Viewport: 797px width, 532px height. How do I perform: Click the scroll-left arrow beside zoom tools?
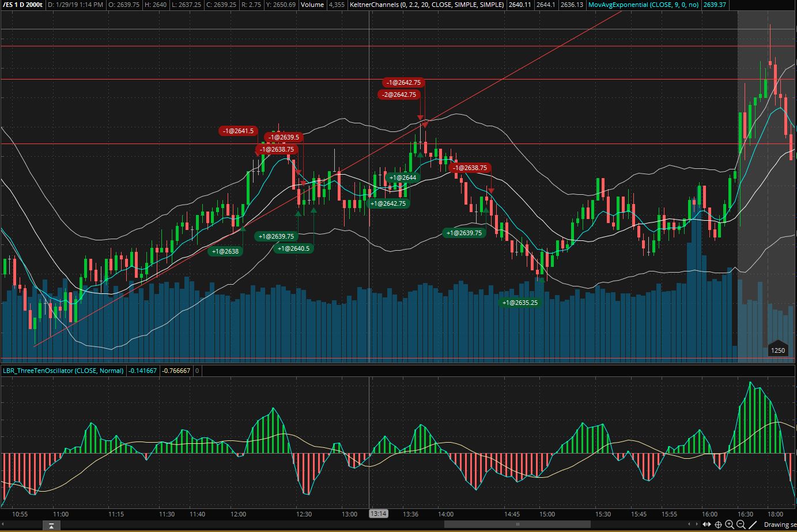point(689,524)
